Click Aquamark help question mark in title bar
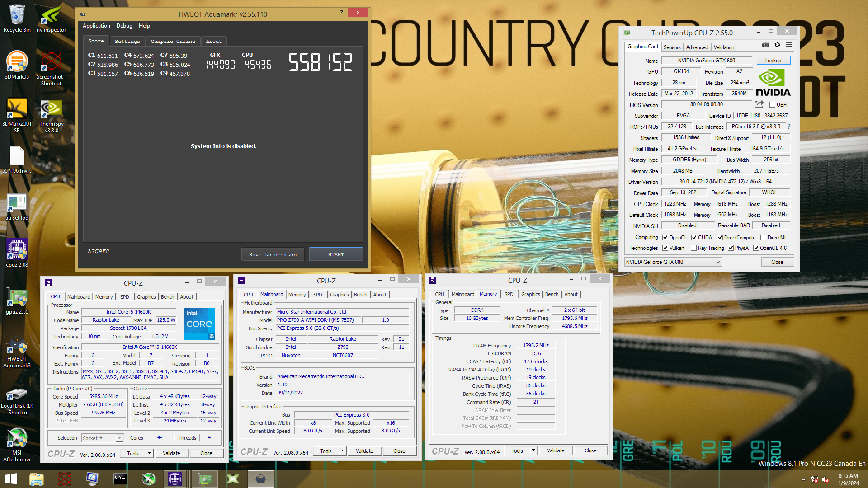Image resolution: width=868 pixels, height=488 pixels. [x=341, y=12]
